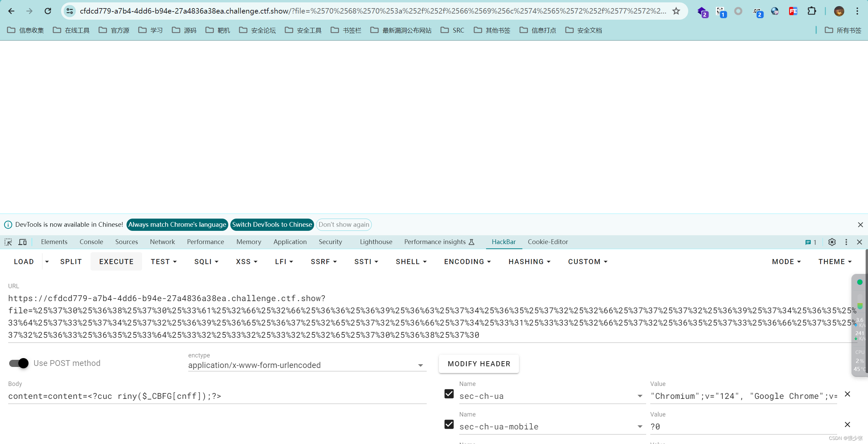Viewport: 868px width, 444px height.
Task: Toggle the device toolbar icon
Action: [x=23, y=242]
